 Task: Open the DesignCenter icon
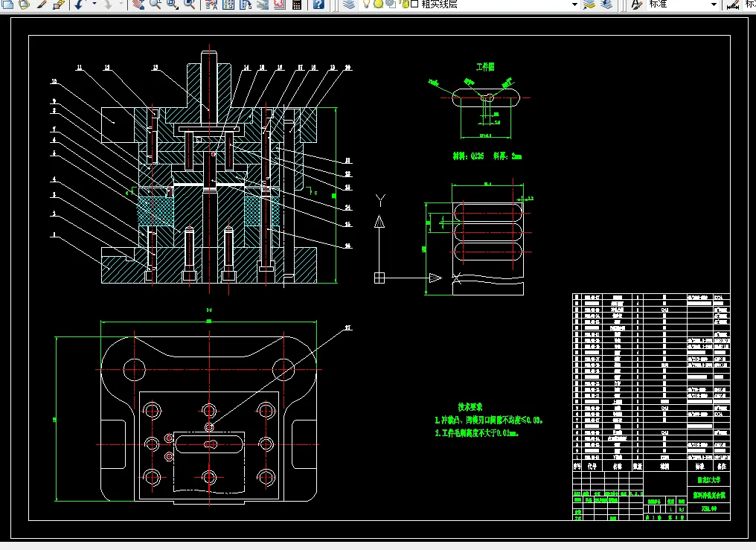coord(228,4)
